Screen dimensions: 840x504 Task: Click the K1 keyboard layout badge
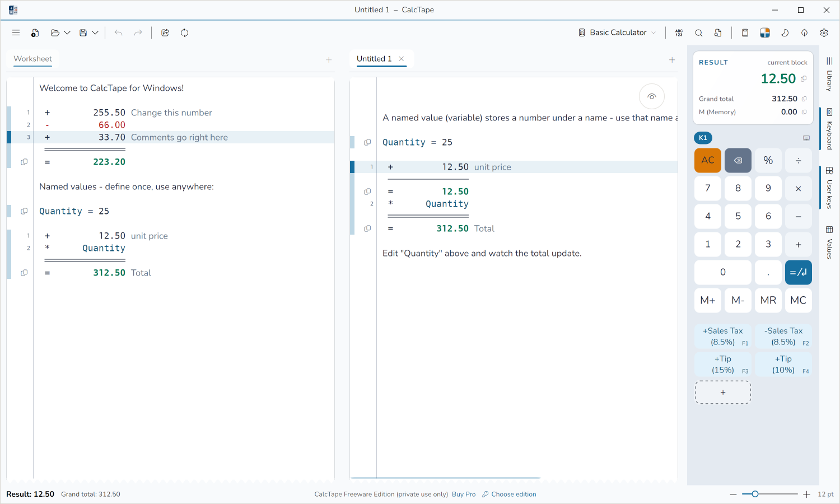[x=703, y=138]
